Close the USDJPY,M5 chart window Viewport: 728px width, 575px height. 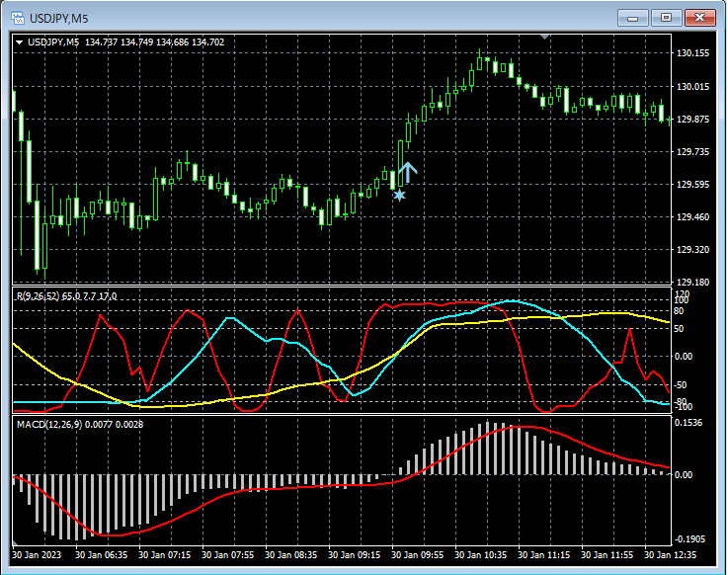700,18
